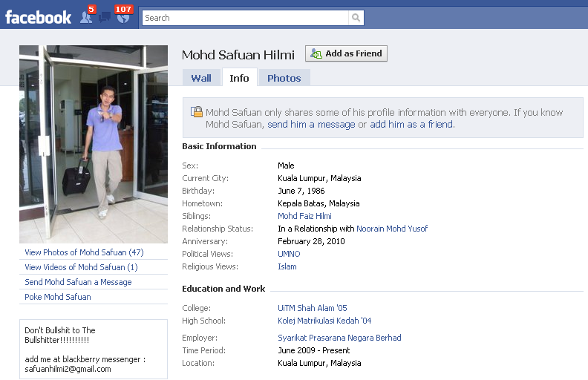This screenshot has width=588, height=380.
Task: Click the UMNO political views link
Action: tap(289, 254)
